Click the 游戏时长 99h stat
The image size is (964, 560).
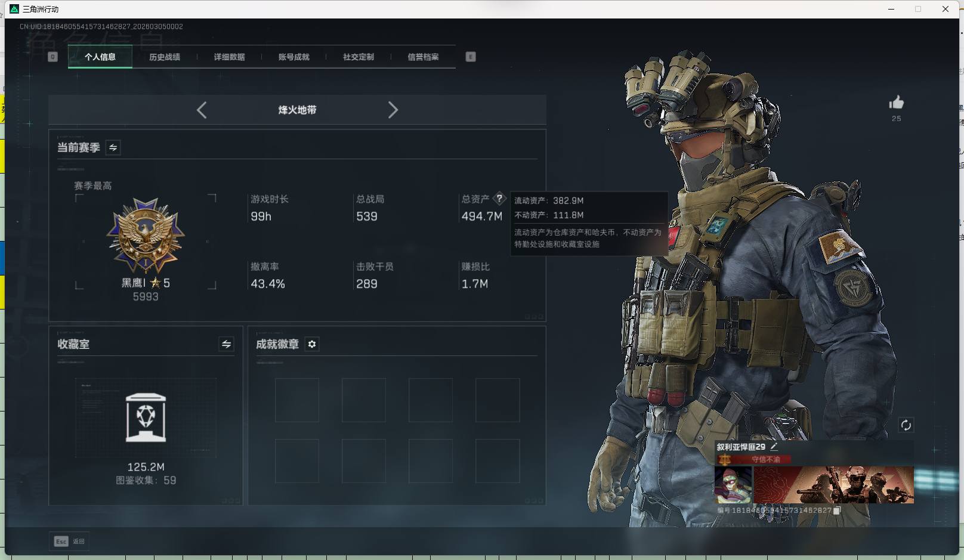(x=270, y=208)
